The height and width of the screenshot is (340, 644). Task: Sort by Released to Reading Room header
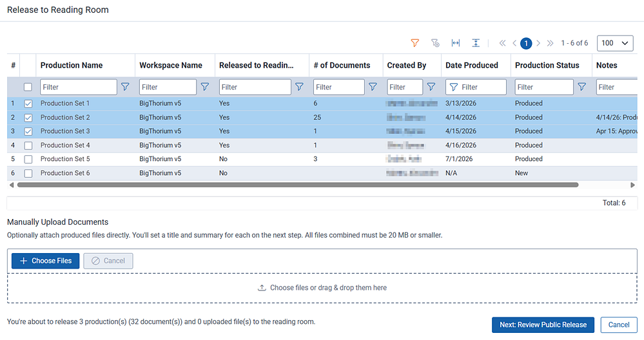(x=257, y=65)
